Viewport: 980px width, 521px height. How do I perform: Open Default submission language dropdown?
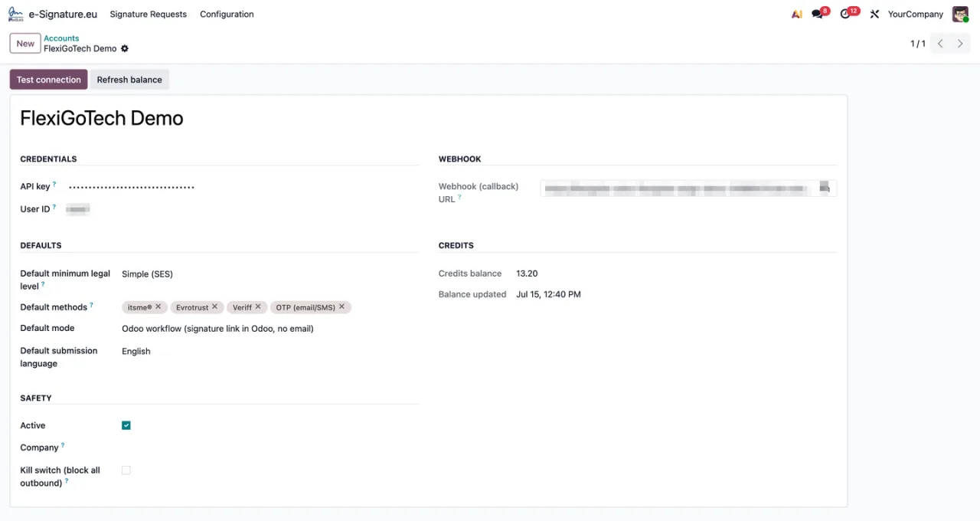269,352
